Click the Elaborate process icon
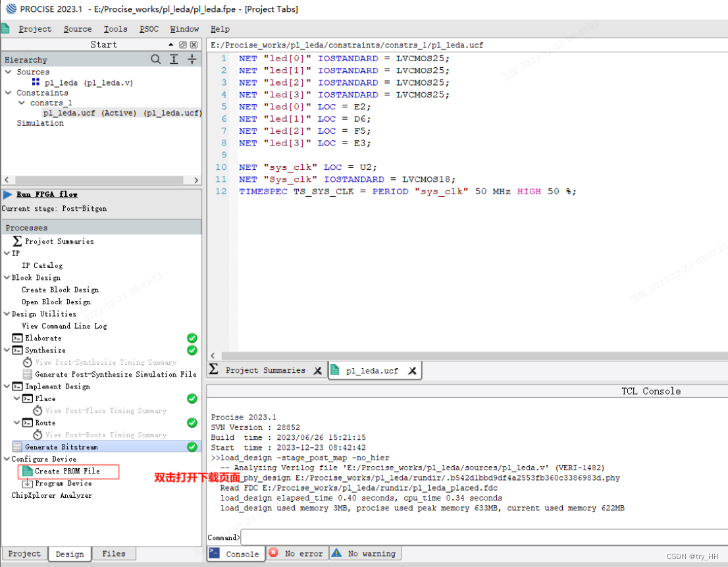The height and width of the screenshot is (567, 728). pos(17,338)
